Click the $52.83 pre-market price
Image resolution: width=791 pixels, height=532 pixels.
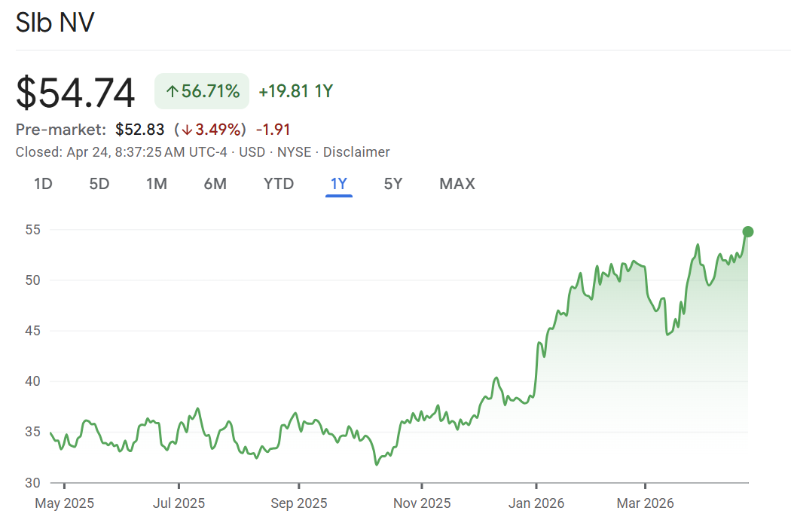tap(139, 130)
